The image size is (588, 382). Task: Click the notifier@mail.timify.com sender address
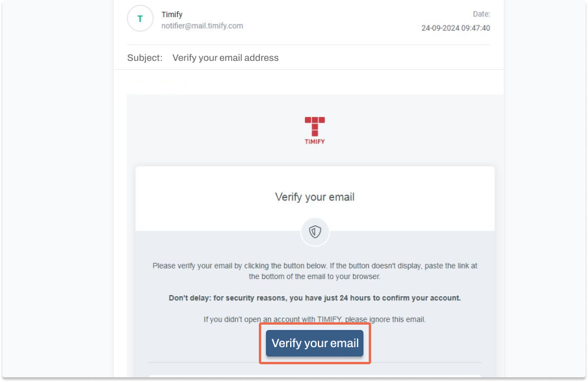point(202,26)
